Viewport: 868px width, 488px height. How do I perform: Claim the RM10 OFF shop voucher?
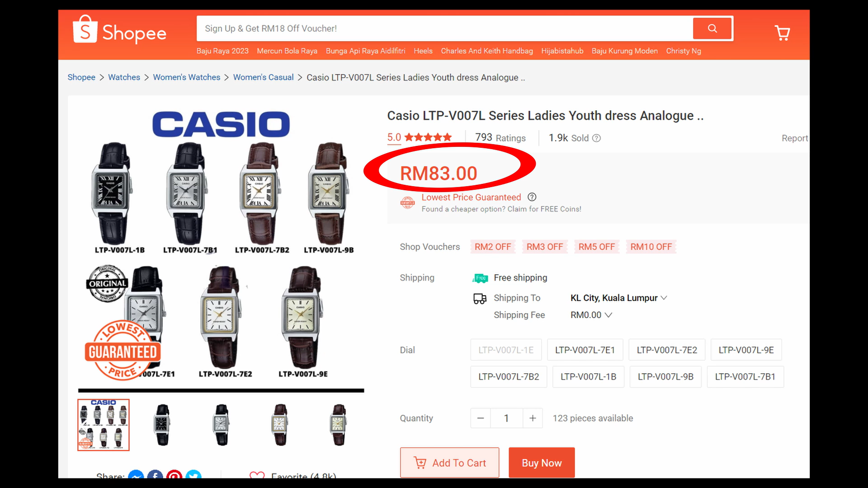(651, 247)
